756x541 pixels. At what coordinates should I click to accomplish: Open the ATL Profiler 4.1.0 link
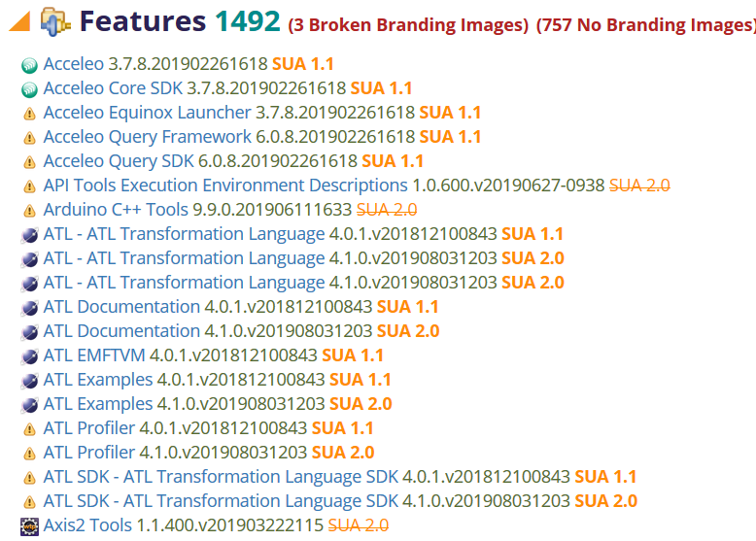point(89,453)
